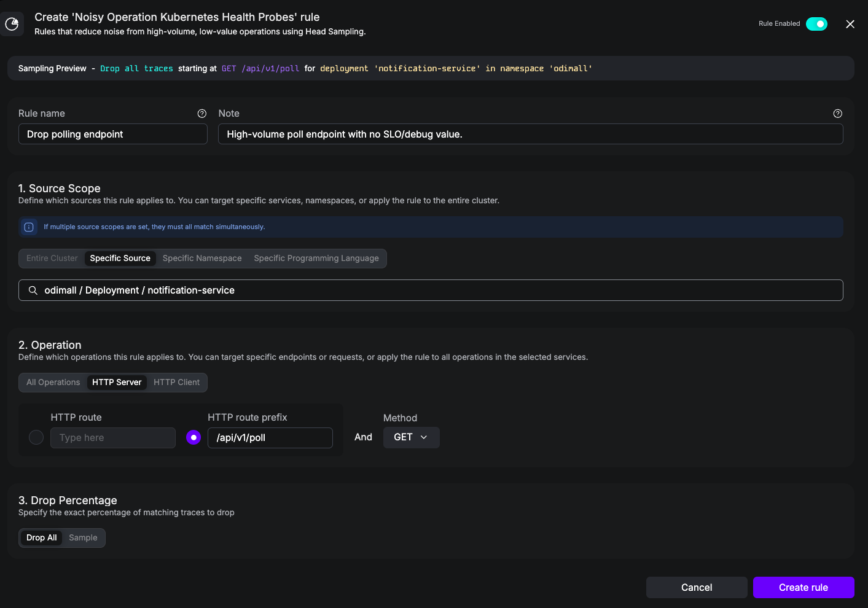This screenshot has height=608, width=868.
Task: Close the create rule dialog
Action: click(850, 24)
